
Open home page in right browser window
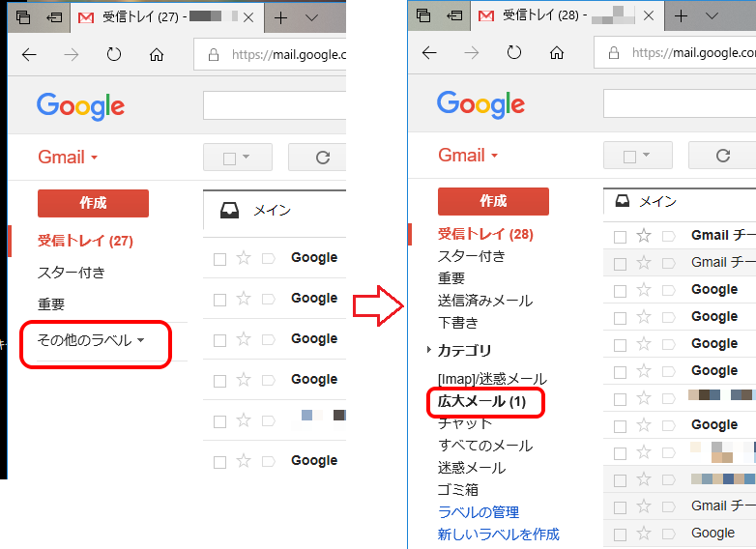(x=557, y=52)
